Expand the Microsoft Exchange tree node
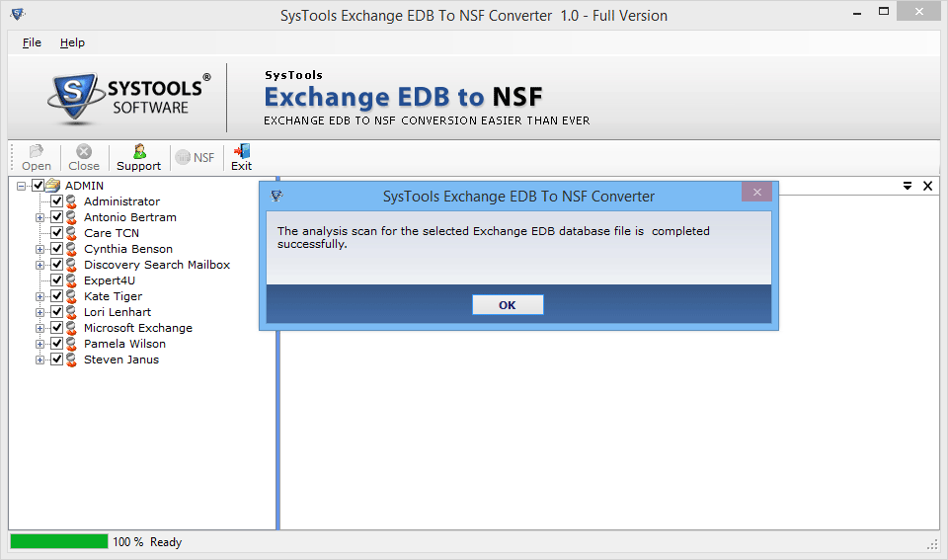 click(x=39, y=328)
